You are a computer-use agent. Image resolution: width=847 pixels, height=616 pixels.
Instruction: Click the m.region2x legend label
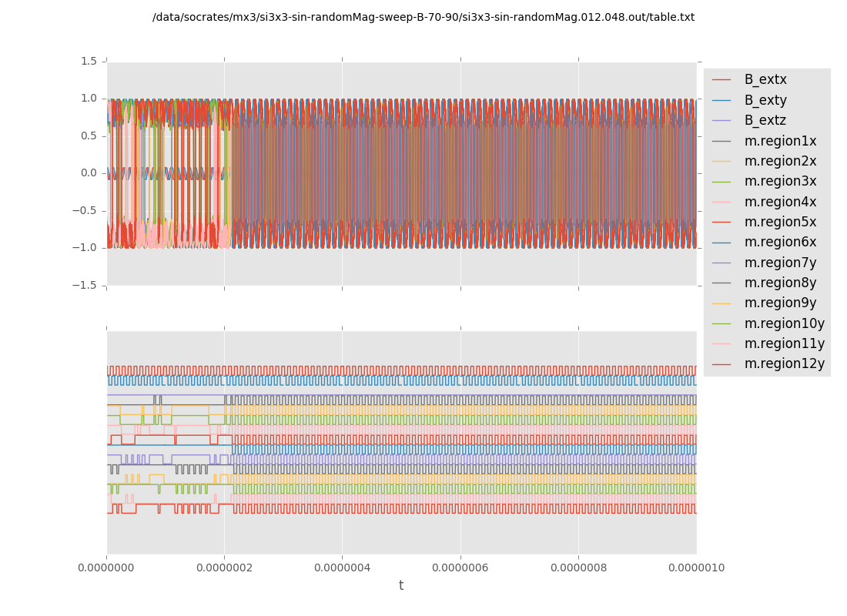coord(780,161)
